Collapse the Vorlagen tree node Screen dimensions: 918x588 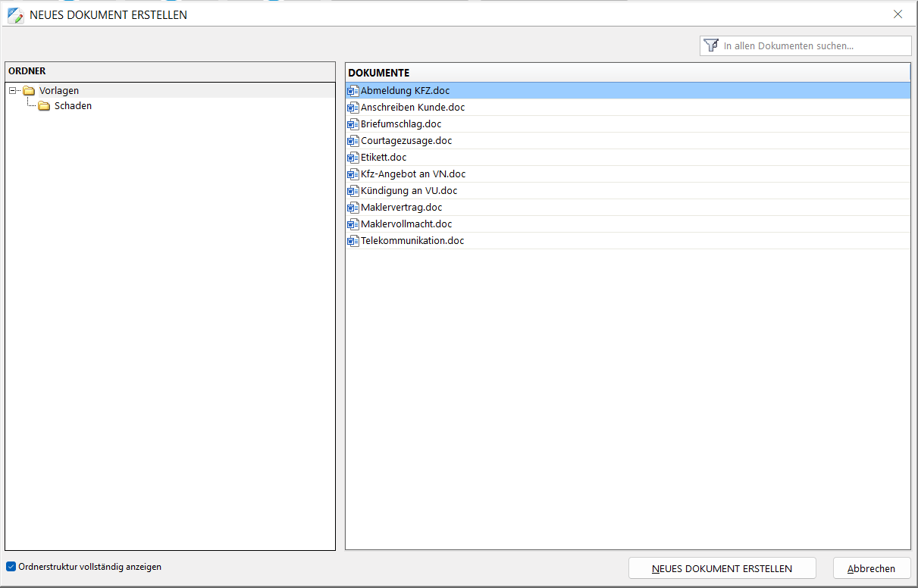click(13, 91)
